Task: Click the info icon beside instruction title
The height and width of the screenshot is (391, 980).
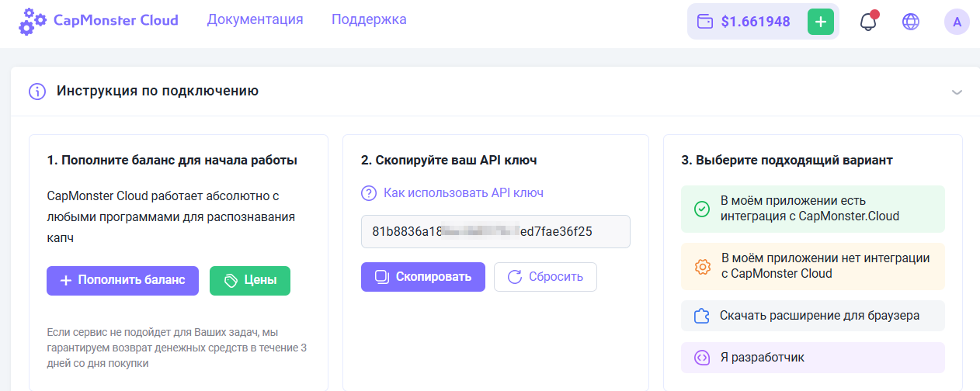Action: [x=37, y=91]
